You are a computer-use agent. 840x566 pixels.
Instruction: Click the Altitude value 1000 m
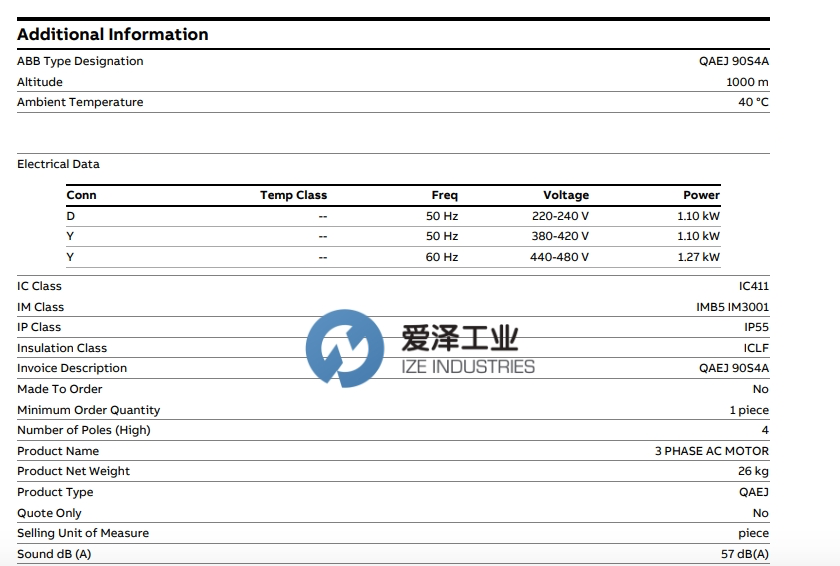pos(747,82)
